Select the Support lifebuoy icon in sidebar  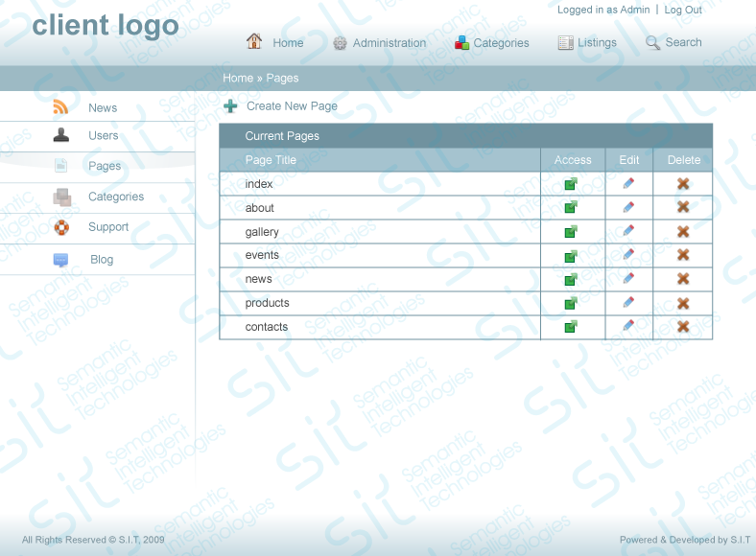click(61, 227)
